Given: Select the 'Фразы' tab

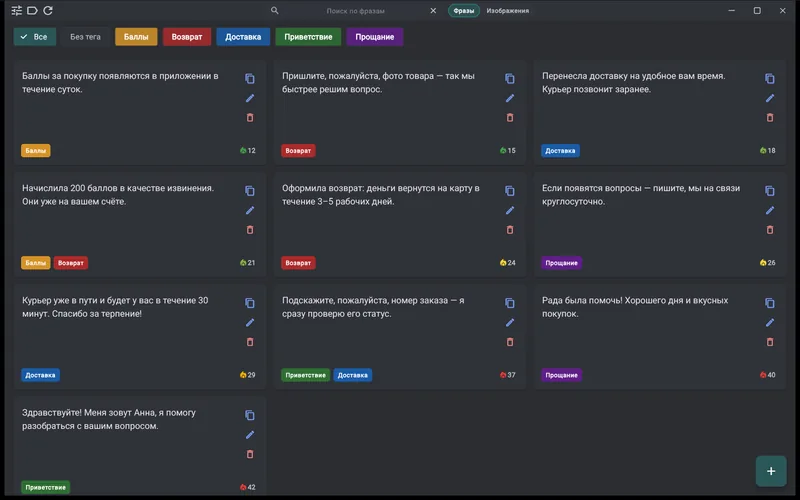Looking at the screenshot, I should [x=464, y=11].
